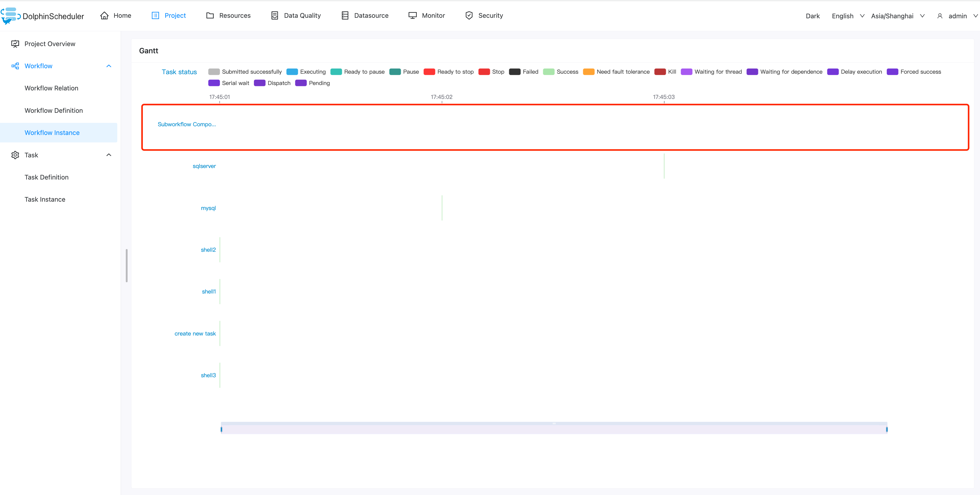Collapse the Workflow menu chevron
The height and width of the screenshot is (495, 980).
tap(109, 66)
